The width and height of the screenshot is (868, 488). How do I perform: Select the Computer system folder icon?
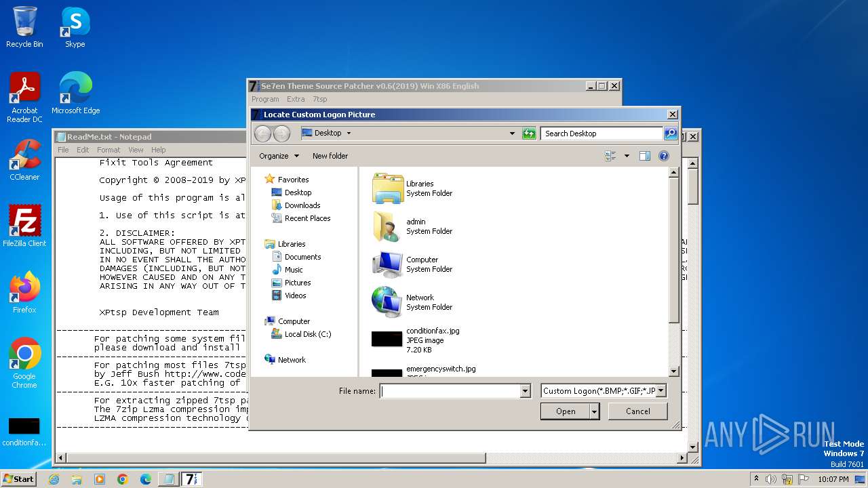coord(388,264)
